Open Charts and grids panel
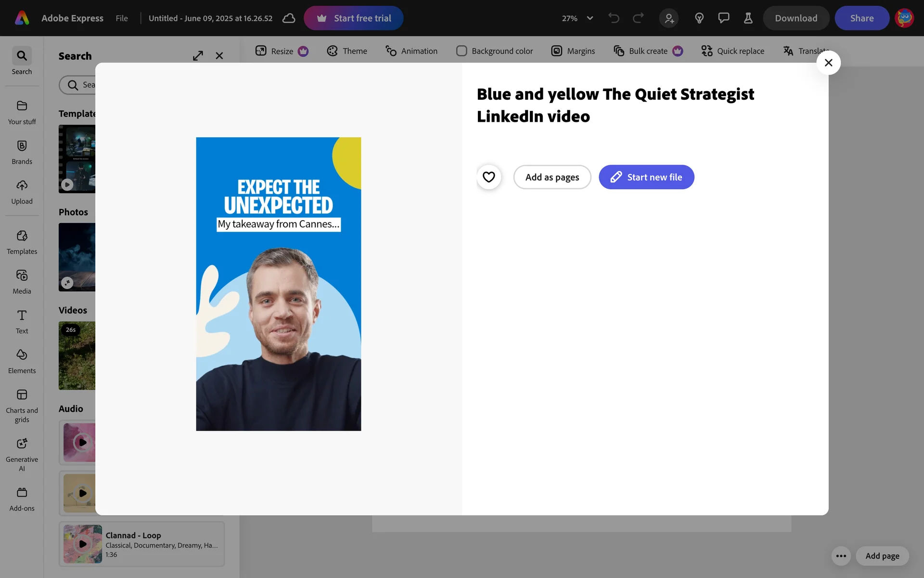 22,406
